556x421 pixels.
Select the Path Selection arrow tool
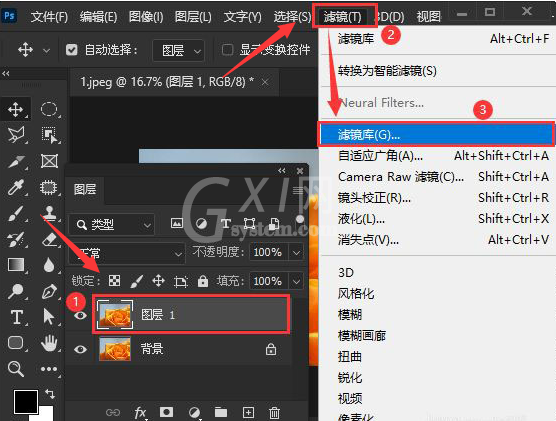[x=49, y=317]
